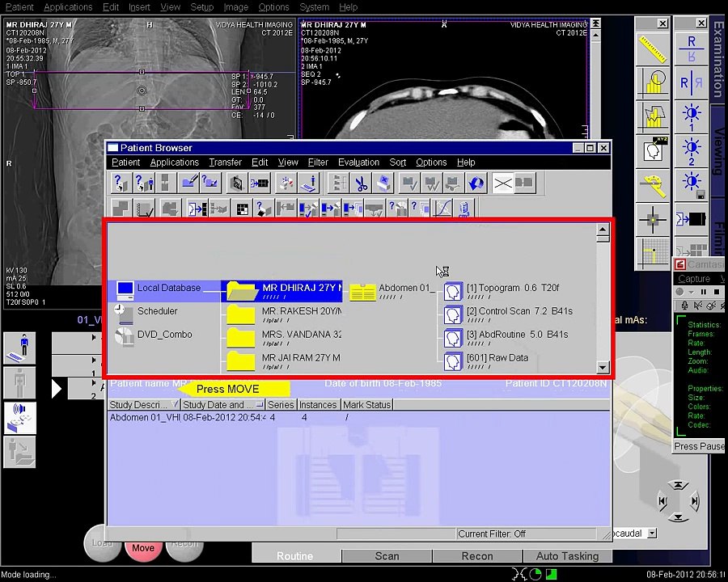The width and height of the screenshot is (728, 582).
Task: Open the Filter menu in Patient Browser
Action: 318,162
